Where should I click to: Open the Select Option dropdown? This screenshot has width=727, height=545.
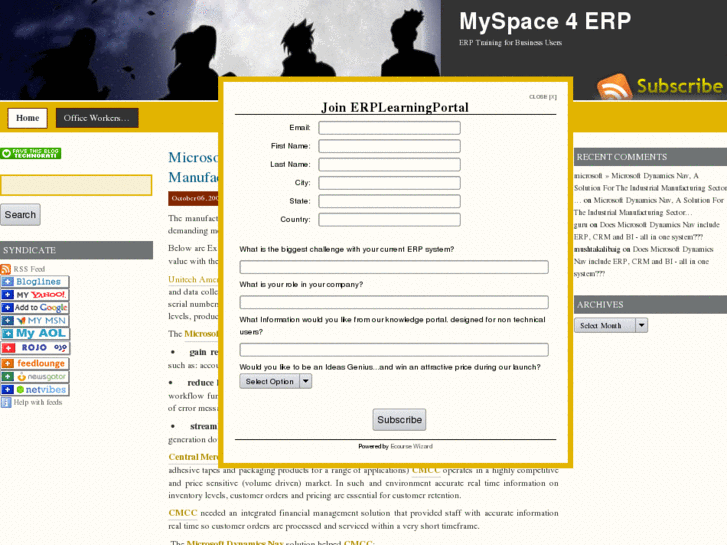pos(275,381)
